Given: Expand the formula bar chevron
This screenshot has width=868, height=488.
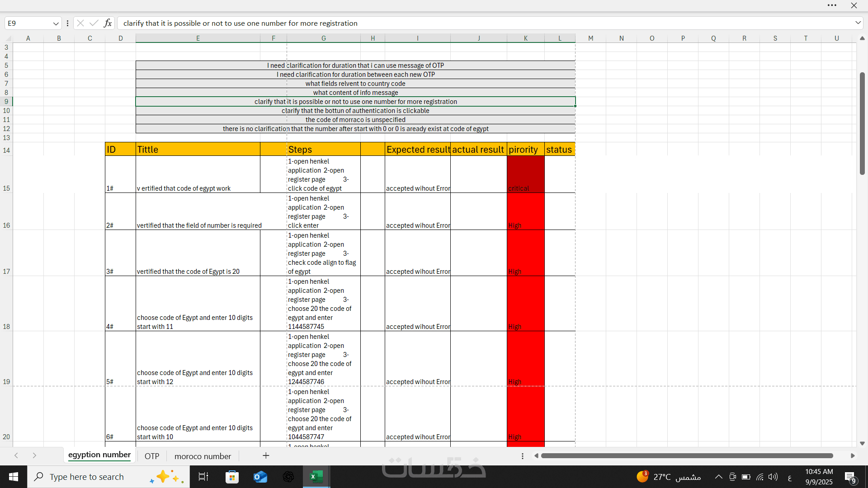Looking at the screenshot, I should [x=858, y=23].
